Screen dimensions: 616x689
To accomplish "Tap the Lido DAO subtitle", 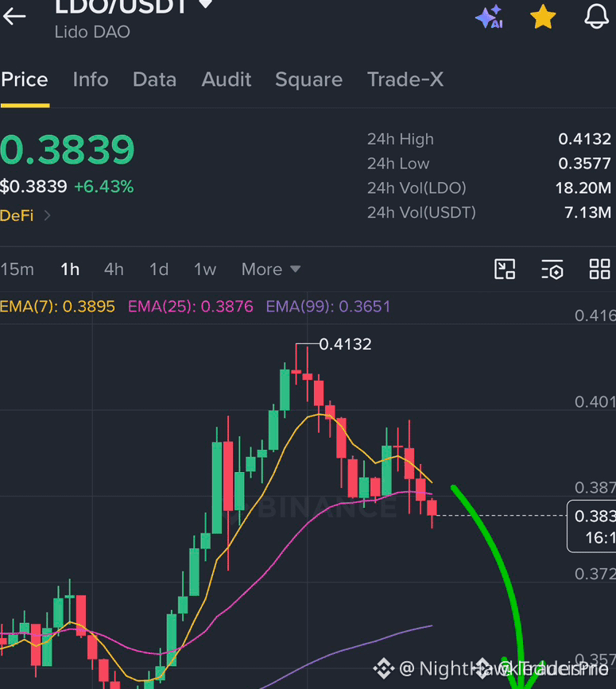I will (92, 32).
